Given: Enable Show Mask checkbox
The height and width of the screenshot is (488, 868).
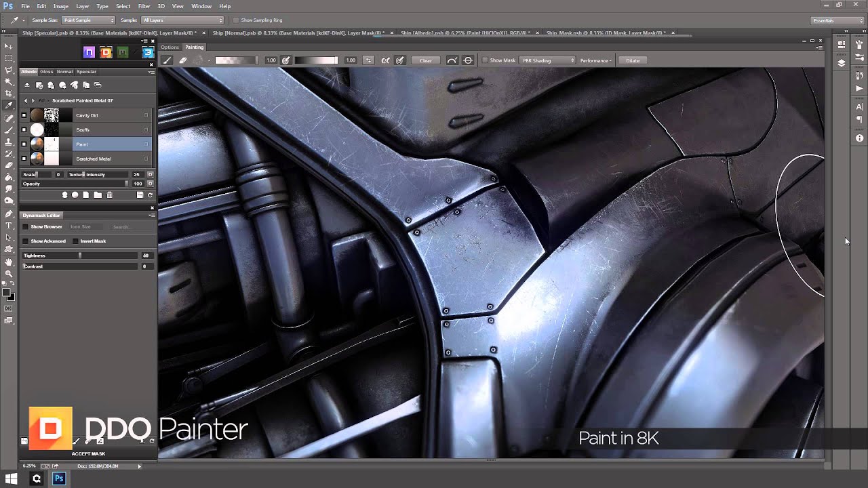Looking at the screenshot, I should [486, 60].
